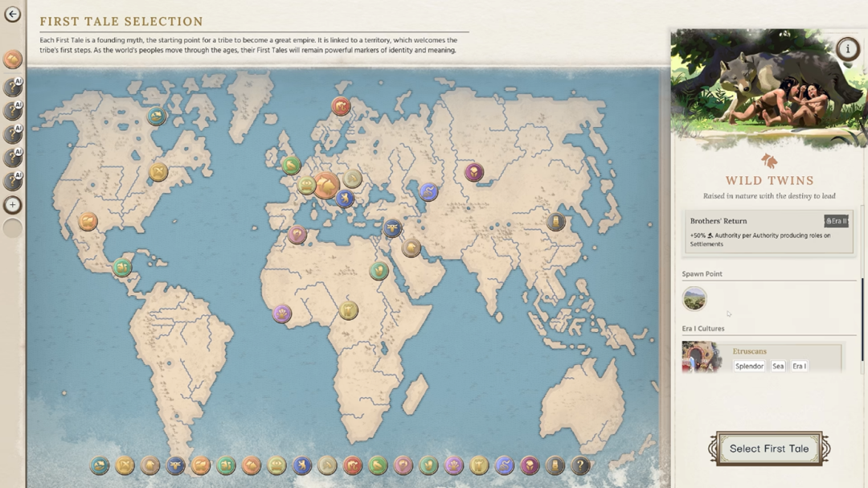Pick the magenta icon in the bottom row
Screen dimensions: 868x488
pos(530,465)
